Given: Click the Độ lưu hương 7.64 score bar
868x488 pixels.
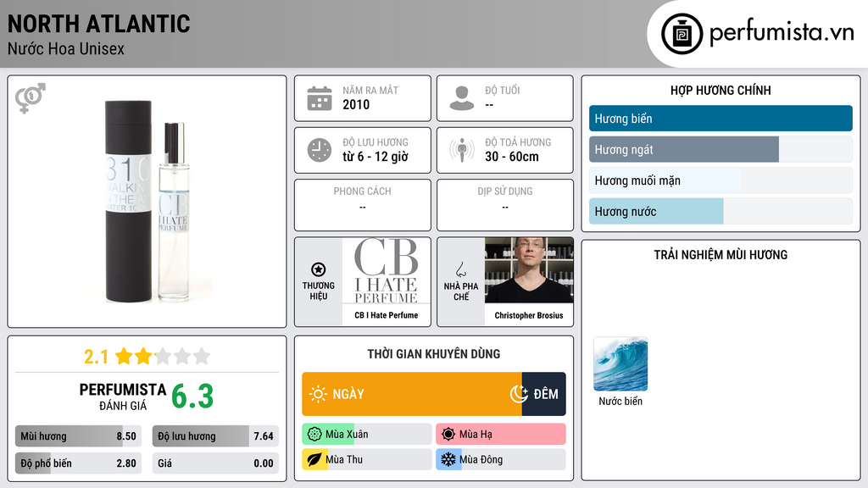Looking at the screenshot, I should tap(215, 436).
